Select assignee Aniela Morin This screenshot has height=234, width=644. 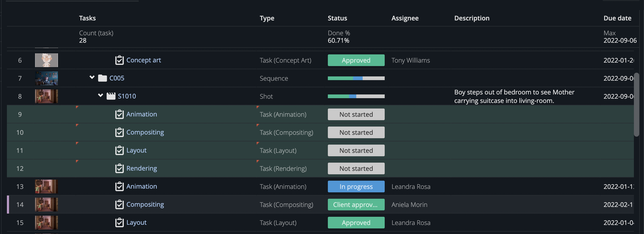point(409,205)
